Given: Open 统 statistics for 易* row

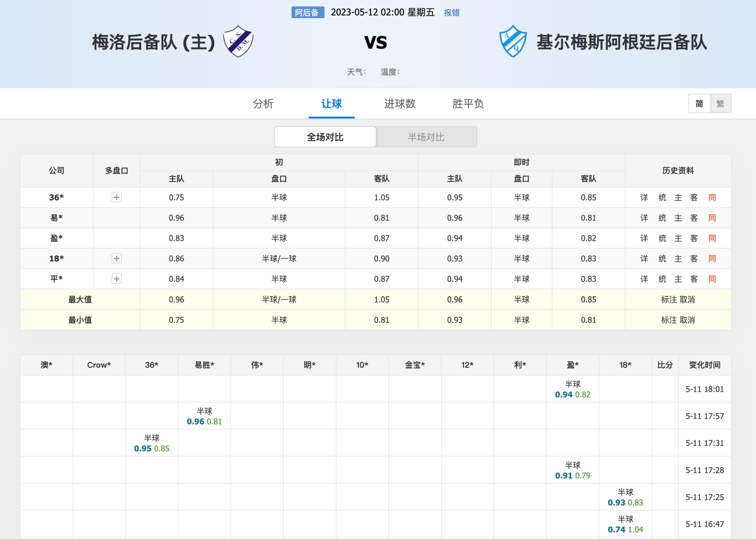Looking at the screenshot, I should [662, 218].
